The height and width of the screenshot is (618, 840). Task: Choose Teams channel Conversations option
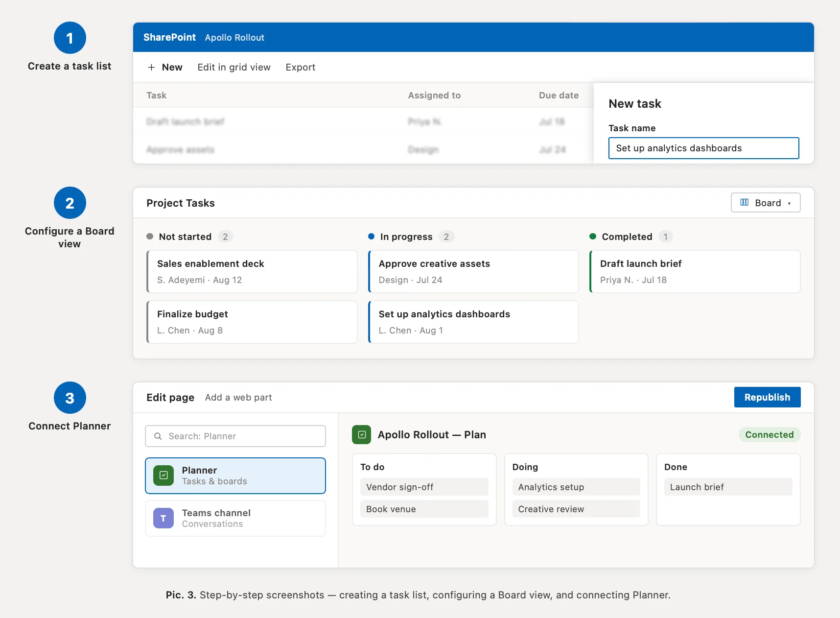coord(235,518)
